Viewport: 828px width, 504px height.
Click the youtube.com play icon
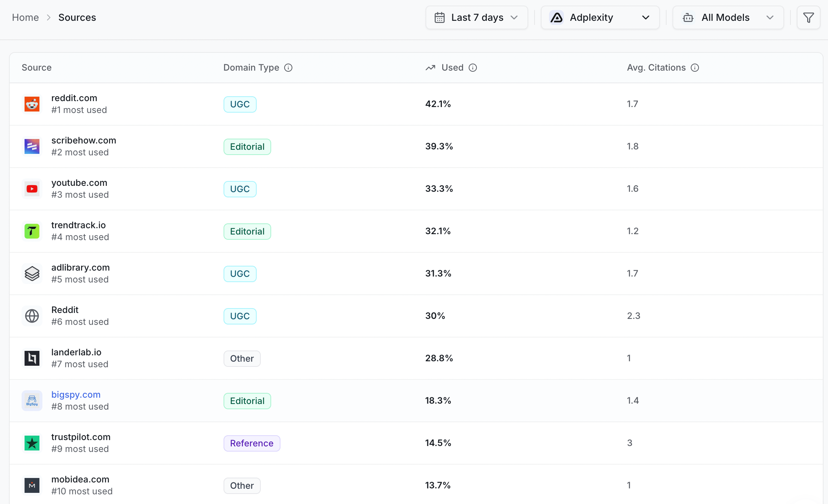(x=32, y=189)
